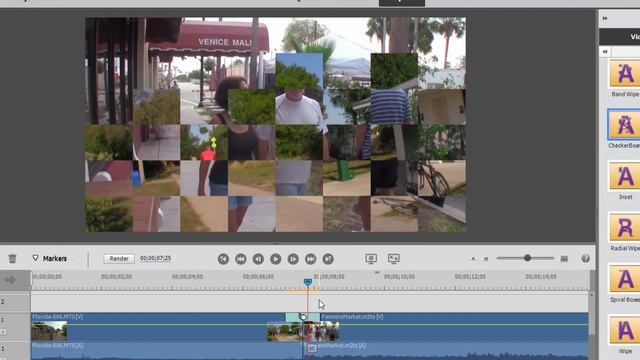Select the Florida-006.MTS video clip label
640x360 pixels.
point(58,317)
